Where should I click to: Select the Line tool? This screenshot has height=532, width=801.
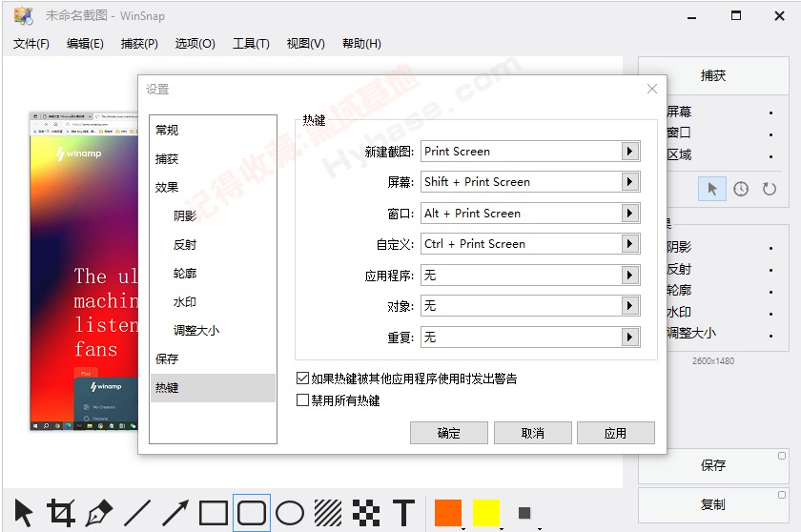137,513
